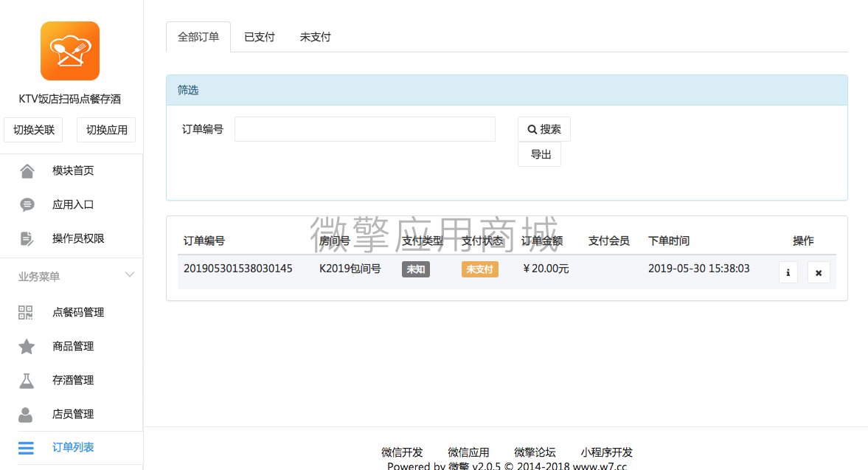Go to 店员管理 menu item
Image resolution: width=868 pixels, height=470 pixels.
pyautogui.click(x=72, y=414)
